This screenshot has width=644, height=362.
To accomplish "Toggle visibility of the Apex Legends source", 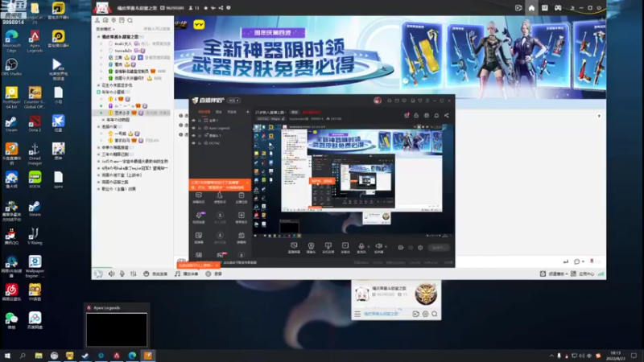I will [194, 128].
